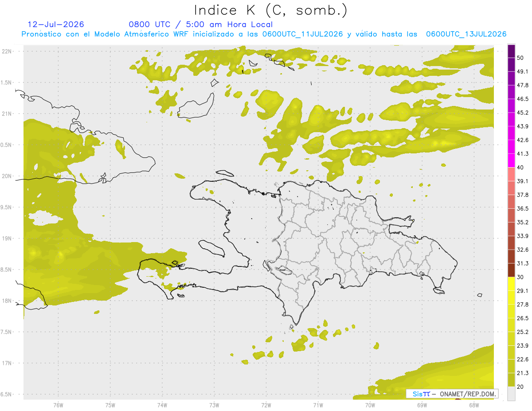Click legend value '30'
Viewport: 532px width, 411px height.
(x=520, y=277)
